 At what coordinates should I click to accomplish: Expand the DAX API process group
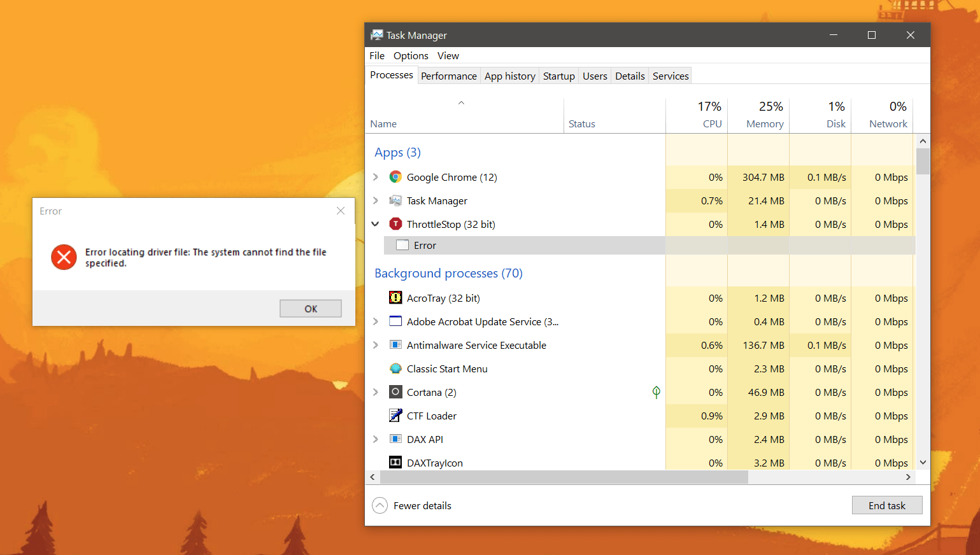pos(375,439)
